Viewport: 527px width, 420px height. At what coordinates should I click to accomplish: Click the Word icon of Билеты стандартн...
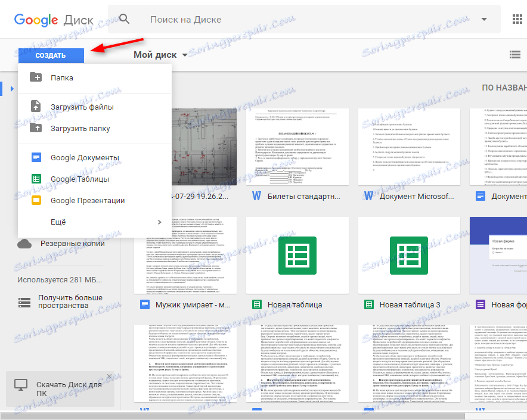(256, 196)
